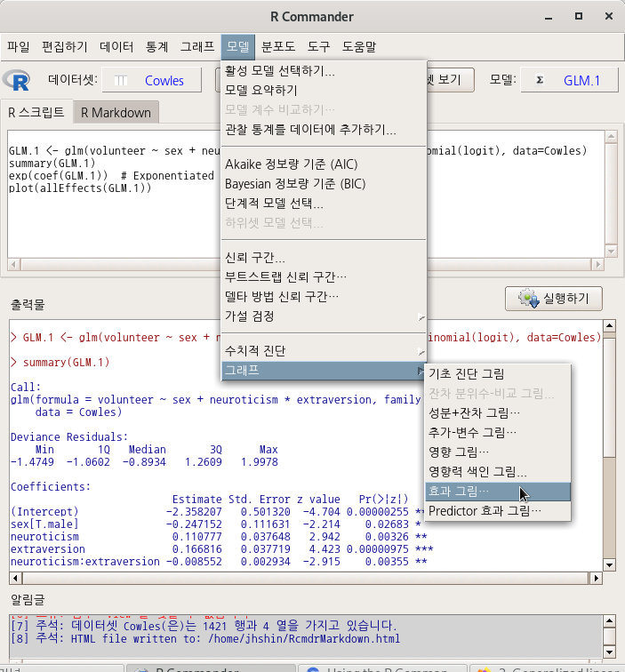Select 기초 진단 그림 submenu item
625x672 pixels.
498,373
